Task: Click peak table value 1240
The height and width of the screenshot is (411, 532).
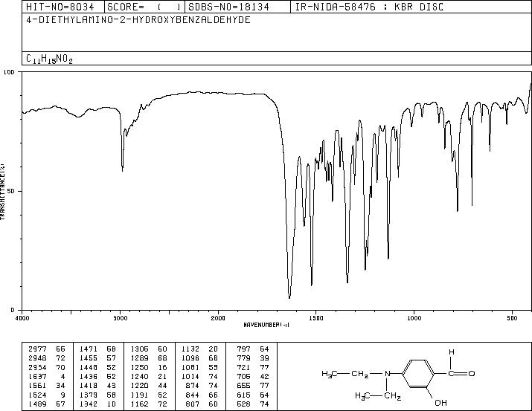Action: coord(139,376)
